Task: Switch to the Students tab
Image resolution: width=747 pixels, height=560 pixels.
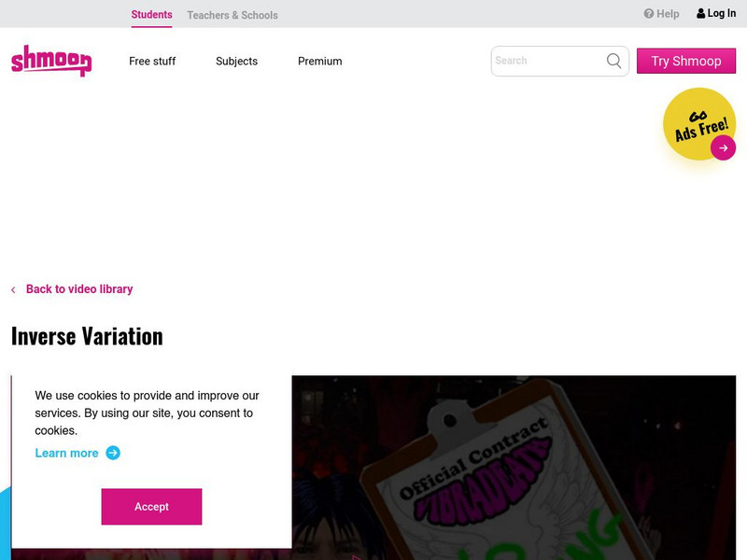Action: pos(151,15)
